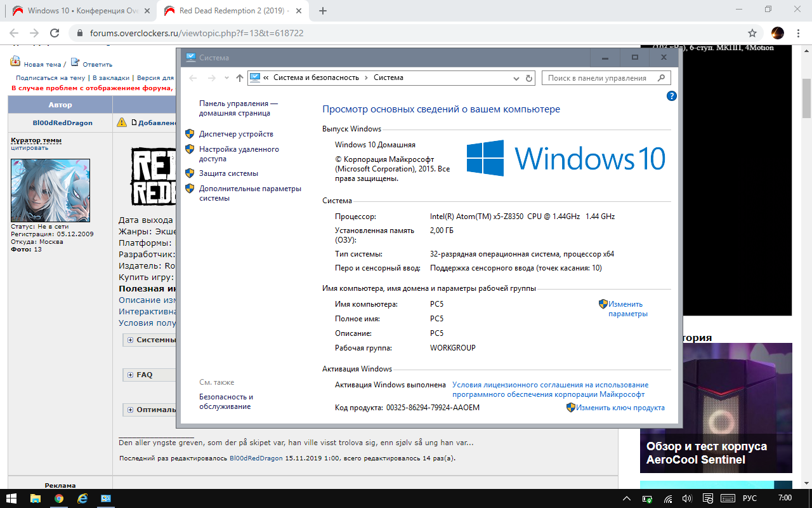
Task: Go to Система и безопасность breadcrumb
Action: coord(316,77)
